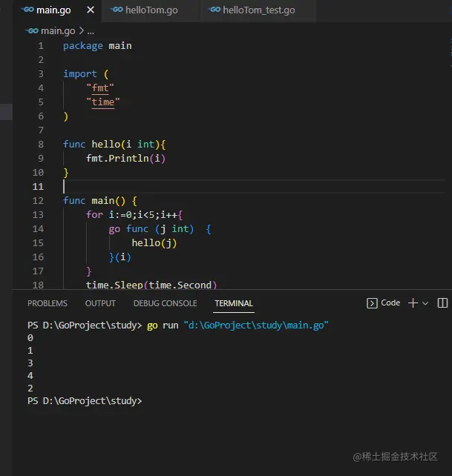Click line number 14 in the gutter
The image size is (452, 476).
pyautogui.click(x=38, y=229)
